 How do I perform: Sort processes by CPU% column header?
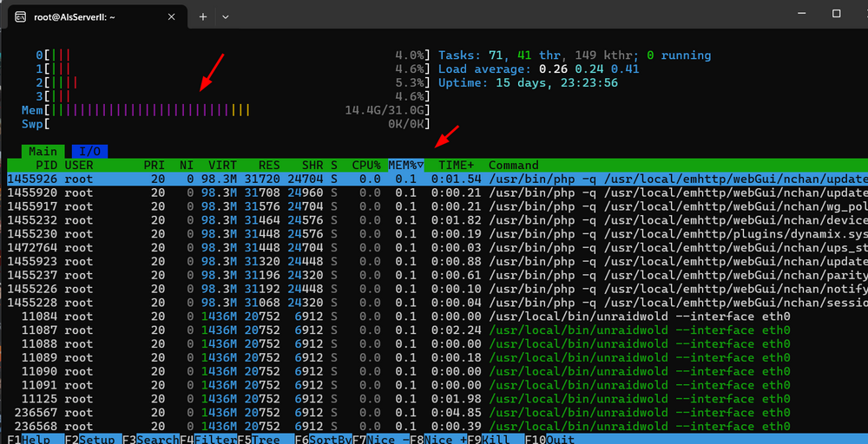[x=366, y=165]
